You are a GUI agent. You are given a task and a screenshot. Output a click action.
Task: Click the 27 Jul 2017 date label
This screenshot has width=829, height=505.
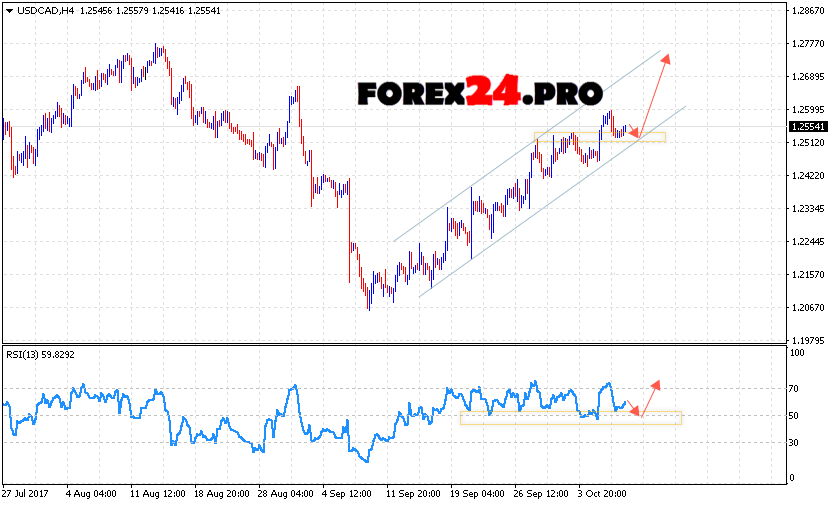[x=24, y=493]
